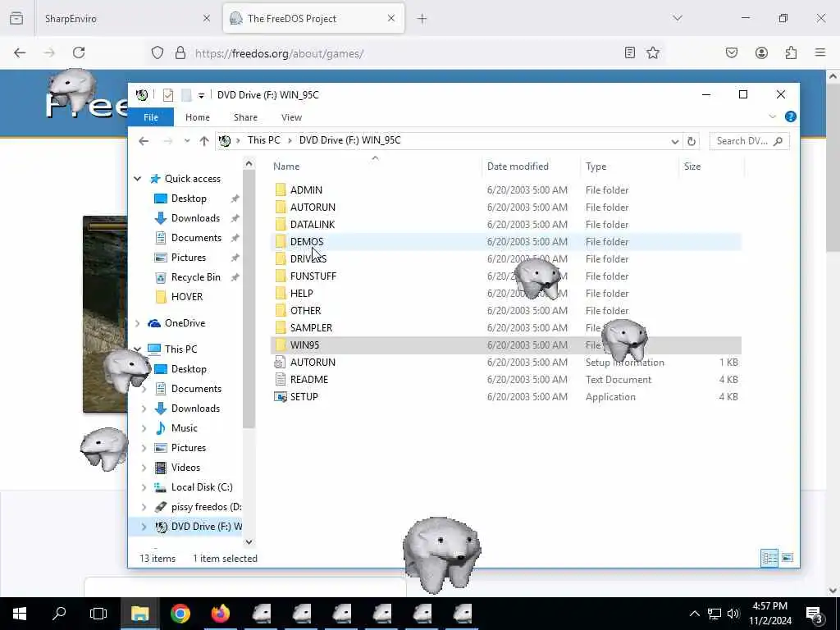Open Windows Start menu
Screen dimensions: 840x630
click(20, 614)
